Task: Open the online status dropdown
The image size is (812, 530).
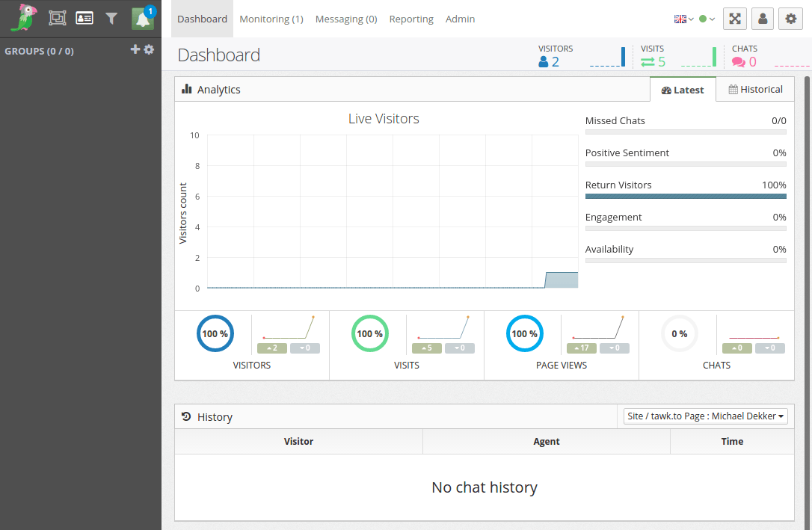Action: click(707, 18)
